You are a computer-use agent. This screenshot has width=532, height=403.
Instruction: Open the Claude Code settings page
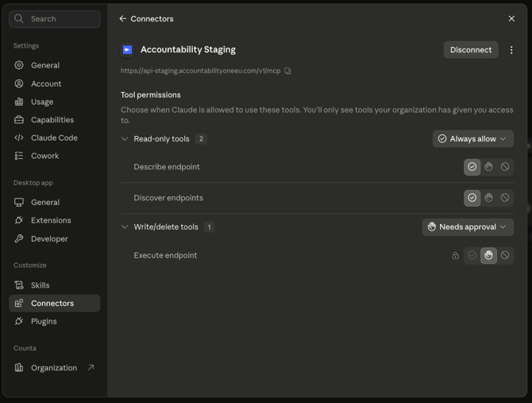(54, 138)
